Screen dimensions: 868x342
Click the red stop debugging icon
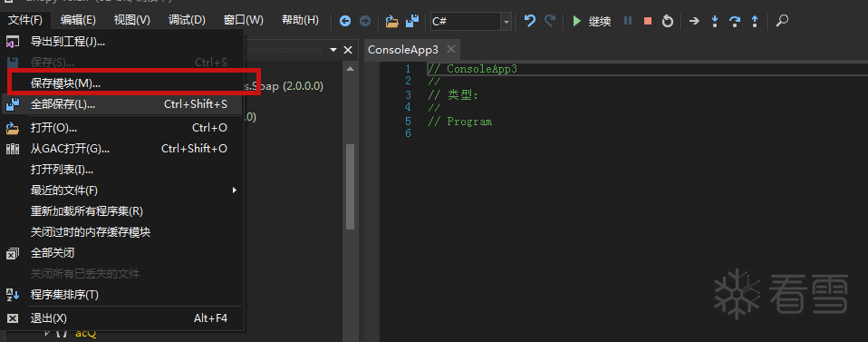click(648, 21)
